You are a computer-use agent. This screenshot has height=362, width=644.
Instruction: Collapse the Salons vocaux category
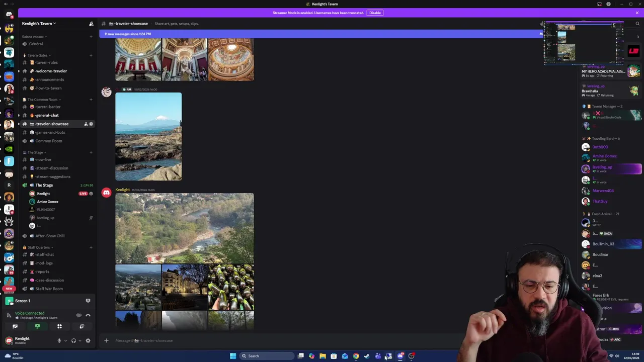33,37
